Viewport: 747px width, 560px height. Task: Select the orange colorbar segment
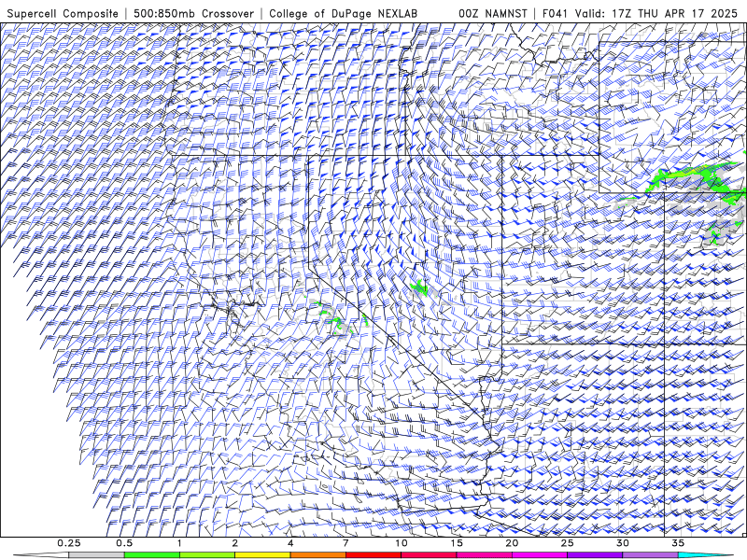click(317, 555)
